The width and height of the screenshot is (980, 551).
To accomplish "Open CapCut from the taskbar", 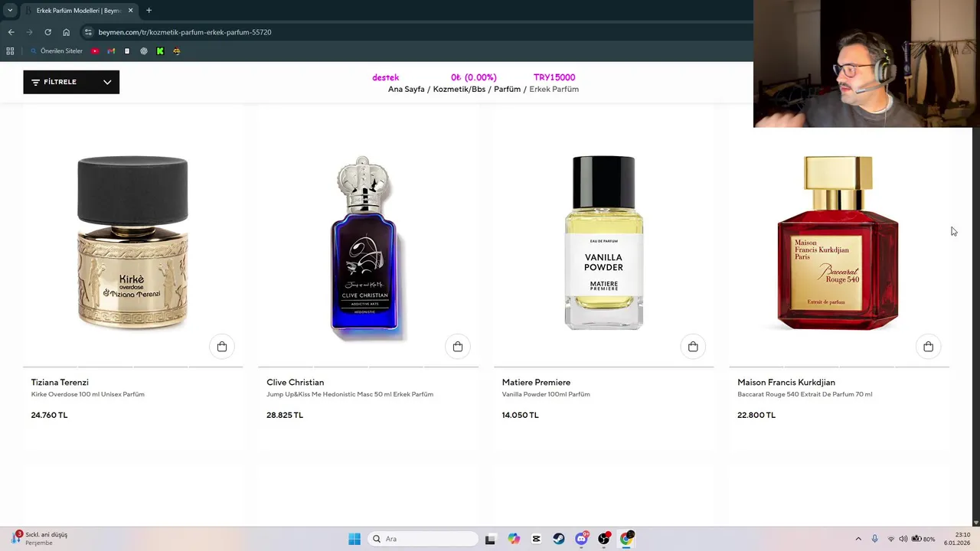I will tap(536, 539).
